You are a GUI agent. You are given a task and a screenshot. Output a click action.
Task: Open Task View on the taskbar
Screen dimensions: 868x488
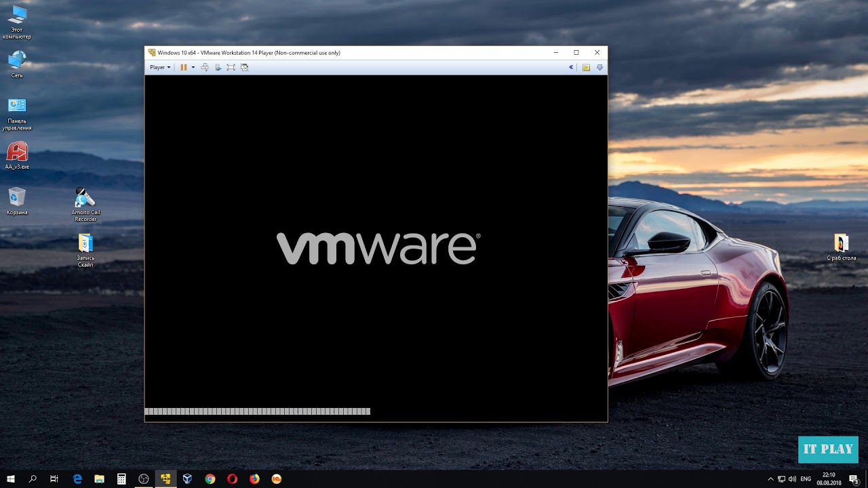[54, 479]
